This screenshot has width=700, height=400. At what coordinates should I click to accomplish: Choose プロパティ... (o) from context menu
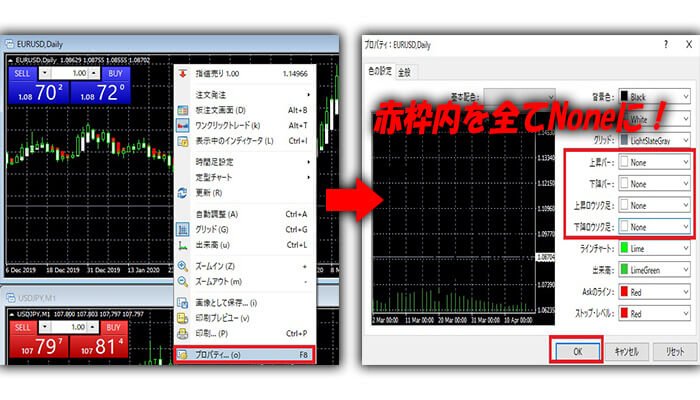[245, 355]
